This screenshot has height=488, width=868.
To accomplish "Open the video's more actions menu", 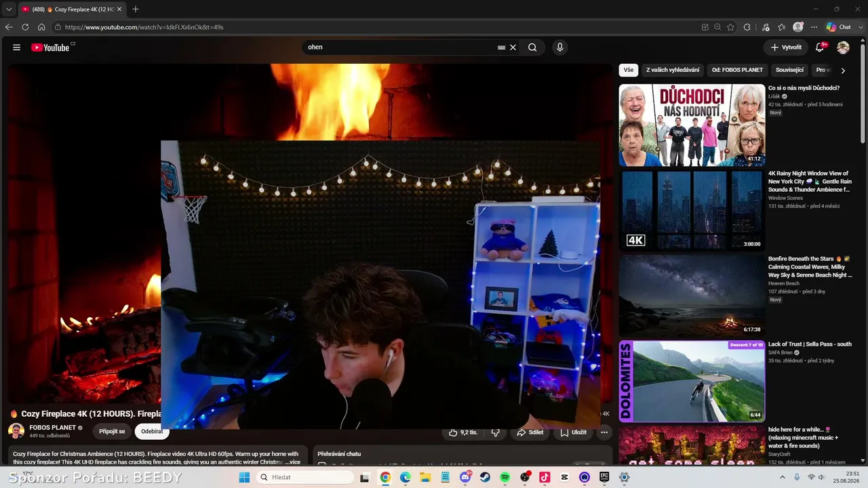I will click(x=604, y=432).
